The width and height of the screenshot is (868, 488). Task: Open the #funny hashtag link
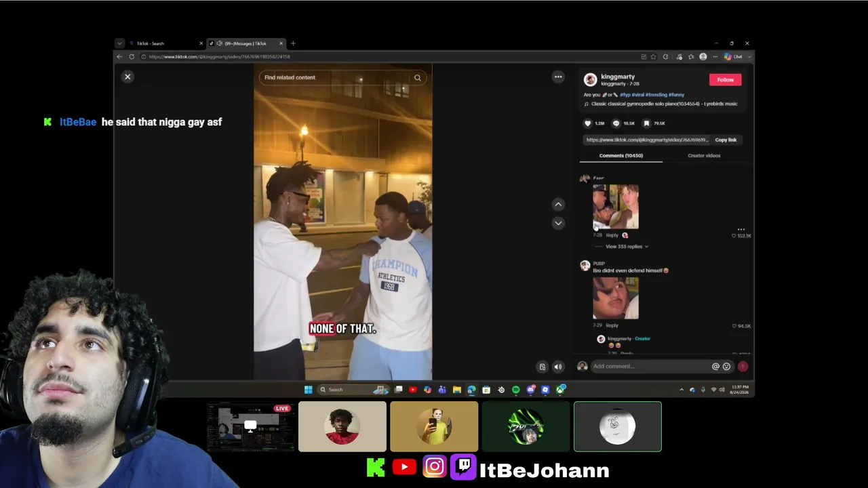click(677, 95)
